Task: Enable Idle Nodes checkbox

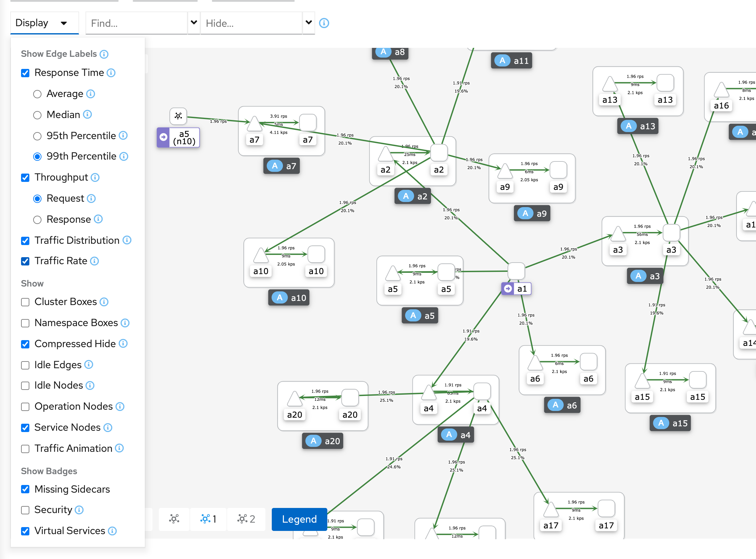Action: 26,386
